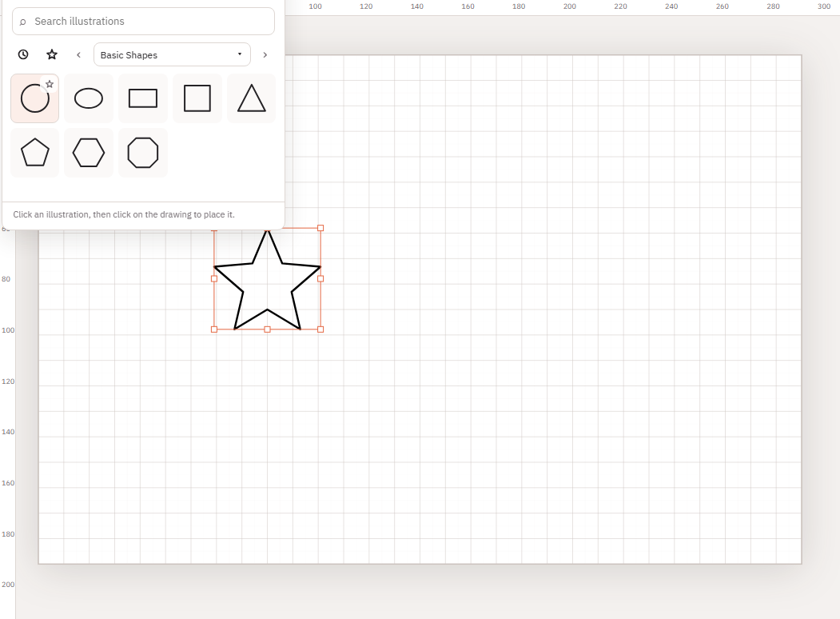Select the octagon shape illustration

point(143,153)
